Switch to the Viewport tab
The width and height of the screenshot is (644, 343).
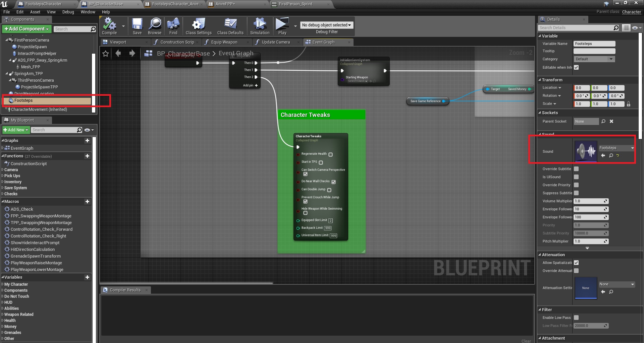(118, 42)
